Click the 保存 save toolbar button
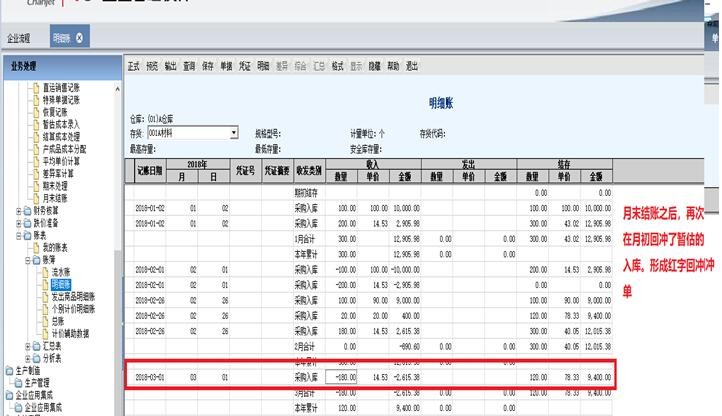Viewport: 722px width, 416px height. coord(208,65)
